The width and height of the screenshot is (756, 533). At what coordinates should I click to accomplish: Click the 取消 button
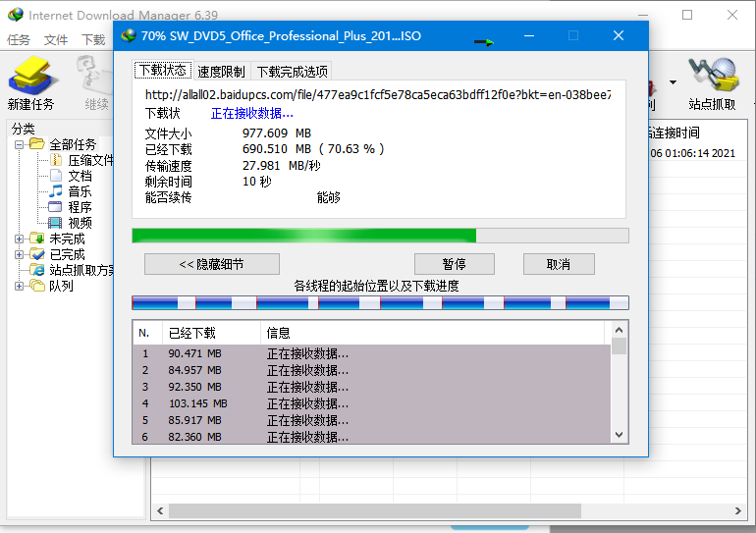click(559, 264)
